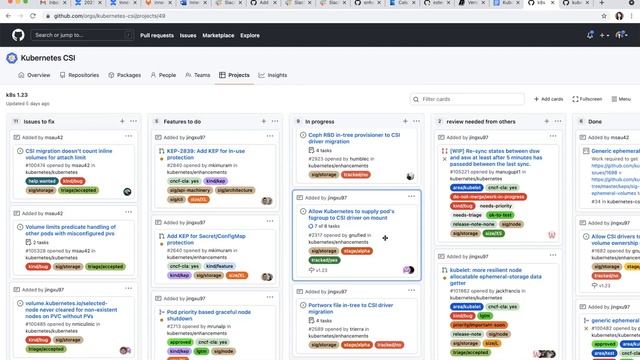The width and height of the screenshot is (640, 360).
Task: Switch to the Packages tab
Action: (x=124, y=75)
